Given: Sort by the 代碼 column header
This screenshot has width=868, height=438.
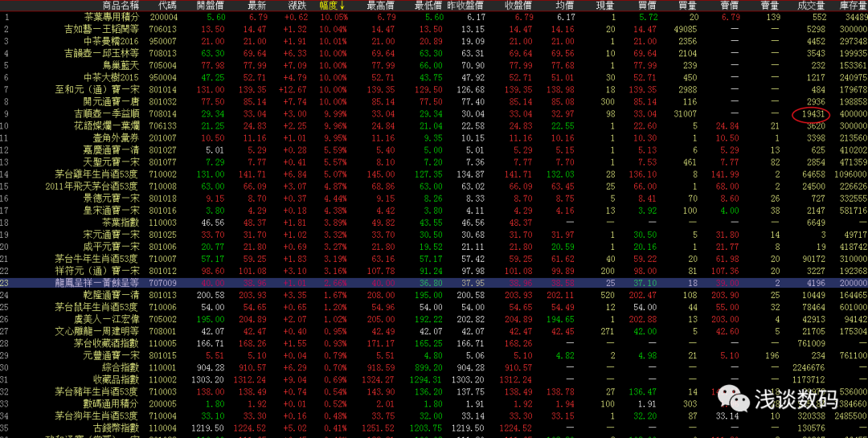Looking at the screenshot, I should pyautogui.click(x=167, y=6).
